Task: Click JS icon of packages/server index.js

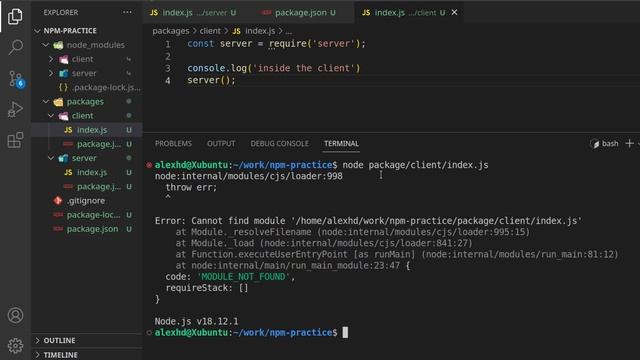Action: click(68, 172)
